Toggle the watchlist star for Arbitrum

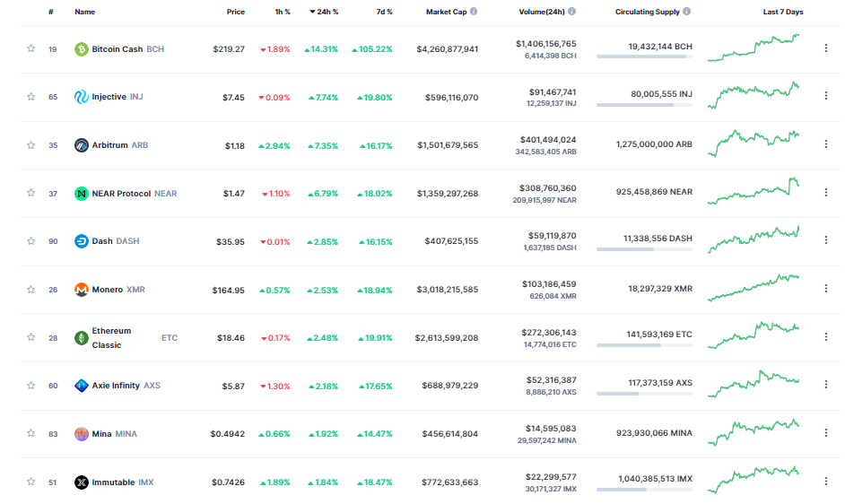click(31, 145)
